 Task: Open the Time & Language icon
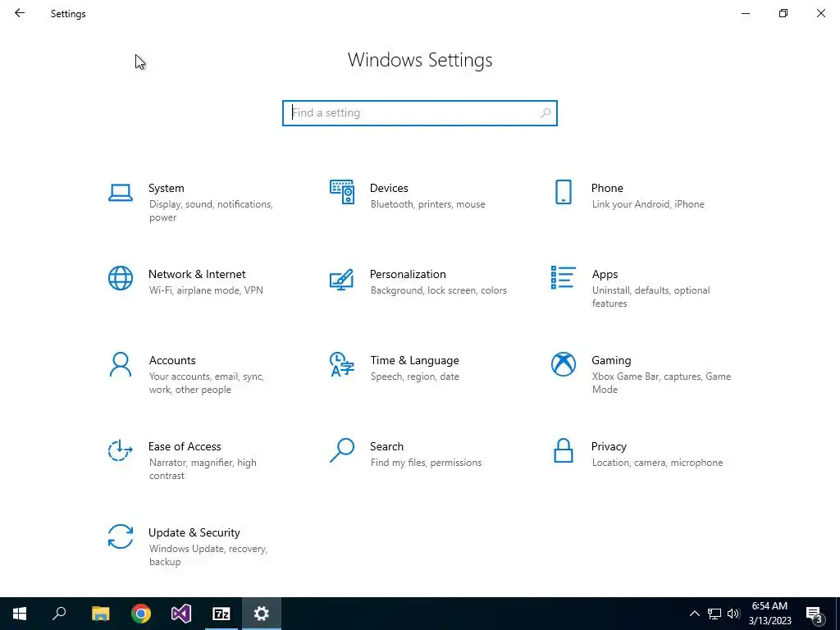coord(342,364)
